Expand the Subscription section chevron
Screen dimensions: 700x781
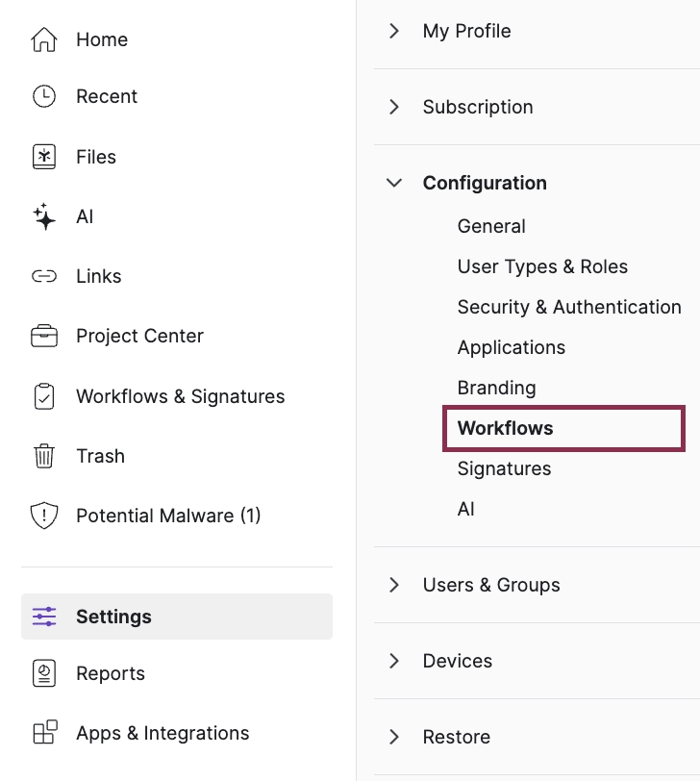point(394,107)
